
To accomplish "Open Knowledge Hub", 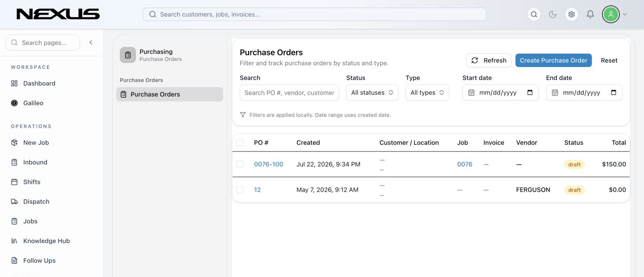I will click(47, 241).
